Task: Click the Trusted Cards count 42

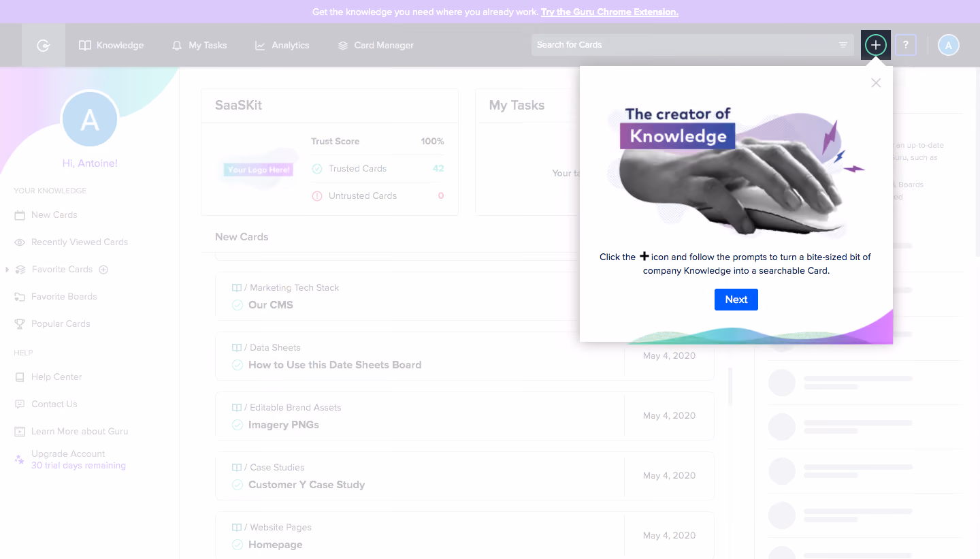Action: coord(438,169)
